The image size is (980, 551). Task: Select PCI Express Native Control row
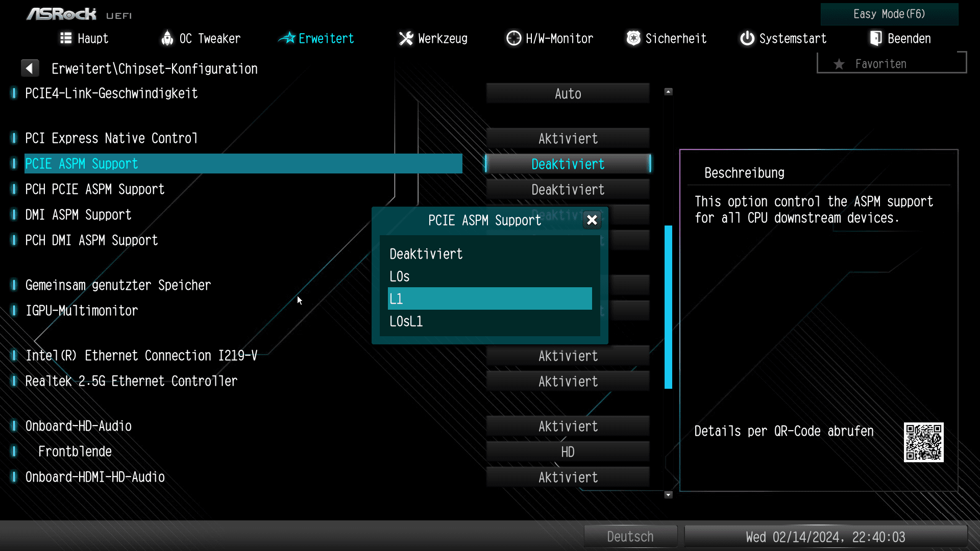click(x=243, y=138)
